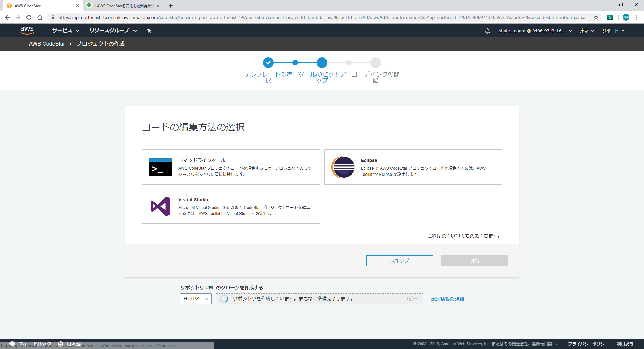This screenshot has height=349, width=644.
Task: Select the Visual Studio editing option
Action: coord(231,206)
